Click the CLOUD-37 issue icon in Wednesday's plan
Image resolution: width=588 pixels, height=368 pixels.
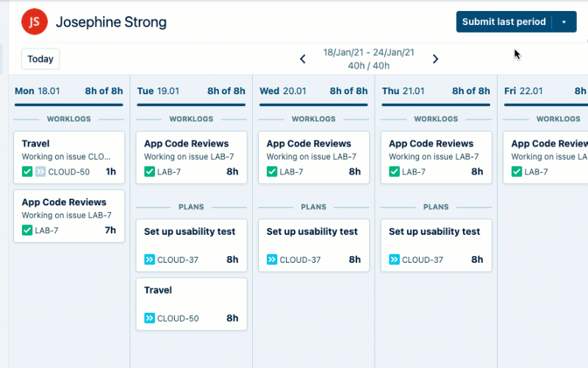click(272, 260)
